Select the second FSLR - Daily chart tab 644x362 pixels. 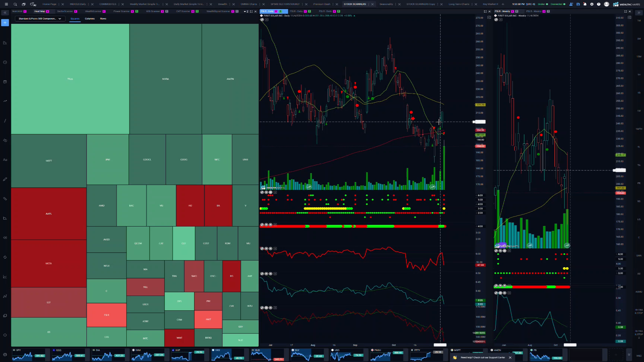[x=296, y=11]
